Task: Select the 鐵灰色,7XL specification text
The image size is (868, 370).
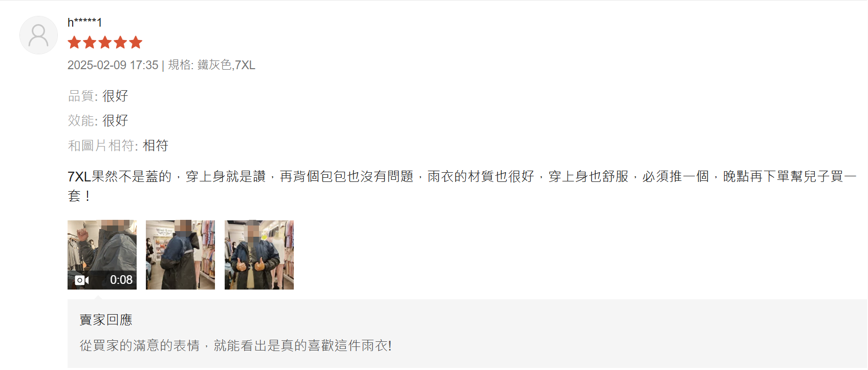Action: coord(226,65)
